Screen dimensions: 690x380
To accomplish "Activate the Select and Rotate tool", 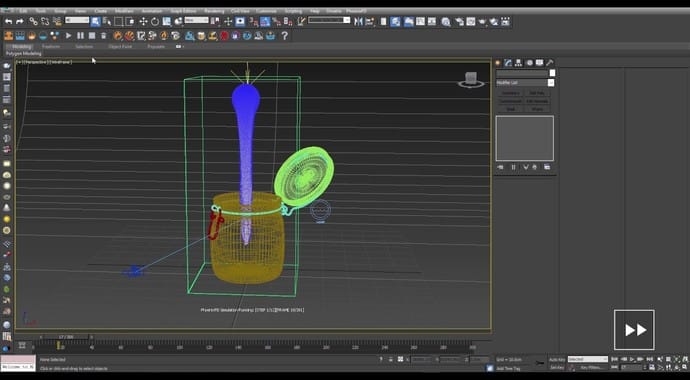I will (155, 21).
